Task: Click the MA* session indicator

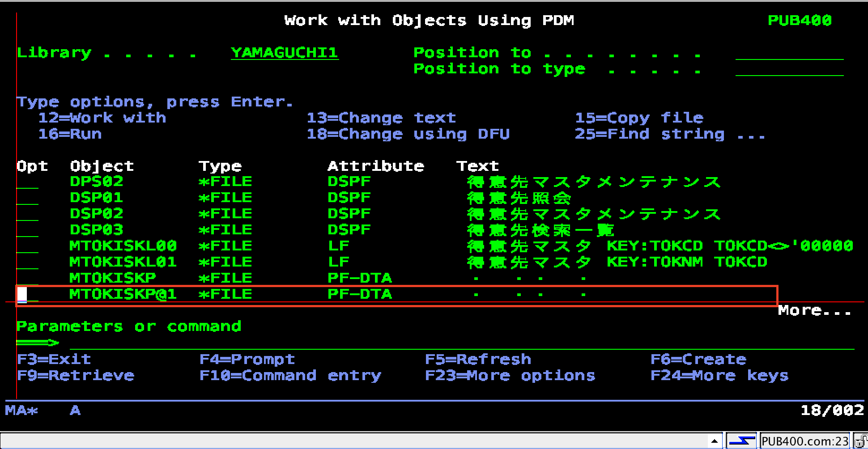Action: [21, 410]
